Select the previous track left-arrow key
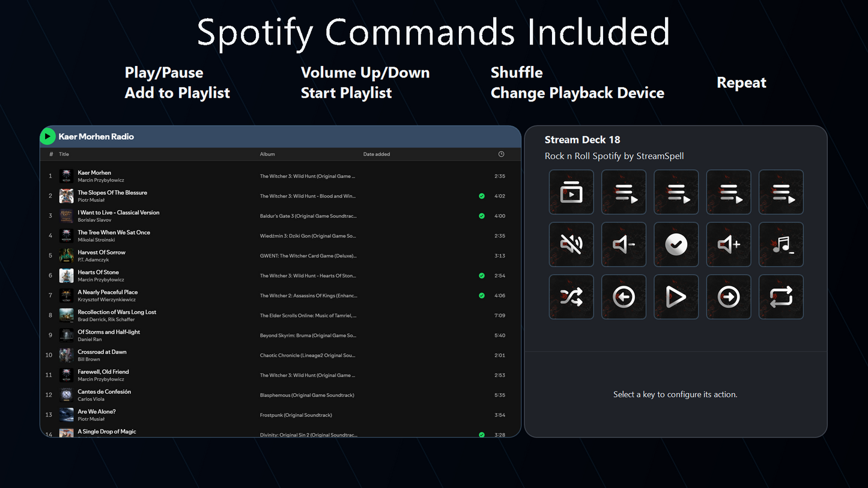Image resolution: width=868 pixels, height=488 pixels. pos(624,297)
